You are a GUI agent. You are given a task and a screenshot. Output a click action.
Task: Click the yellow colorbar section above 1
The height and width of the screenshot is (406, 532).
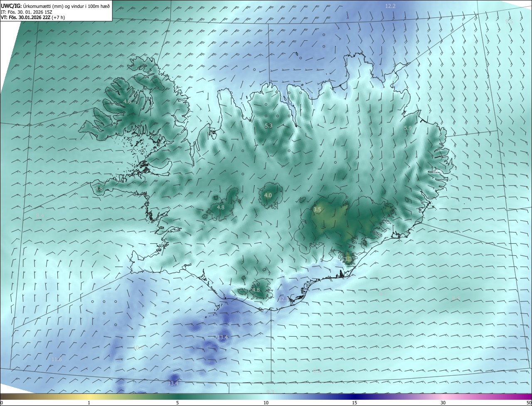(89, 396)
